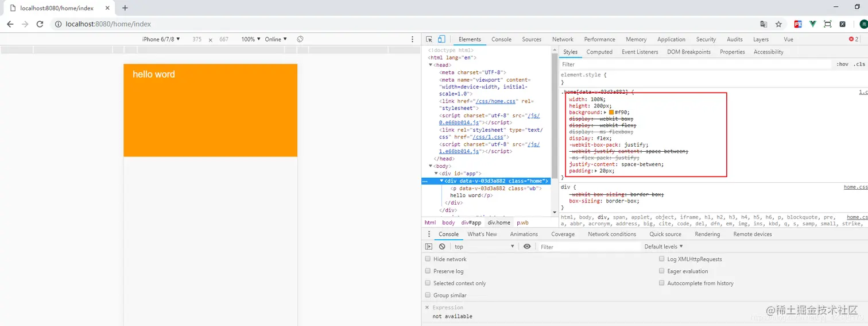The image size is (868, 326).
Task: Click the site info icon in address bar
Action: pos(58,24)
